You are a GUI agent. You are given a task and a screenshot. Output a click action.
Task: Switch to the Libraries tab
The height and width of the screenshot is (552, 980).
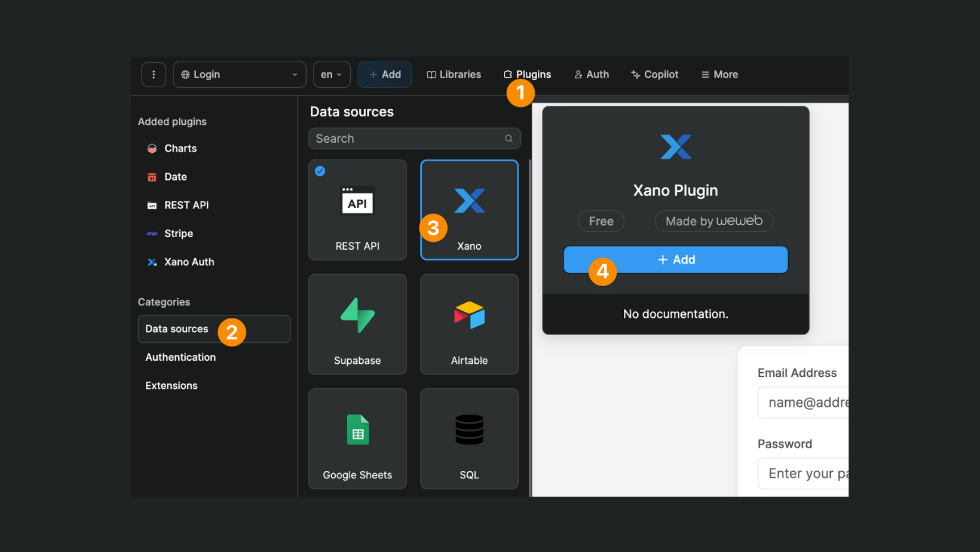(454, 74)
